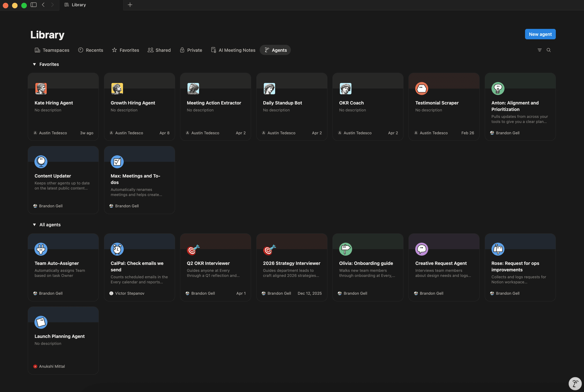The image size is (584, 392).
Task: Click the Meeting Action Extractor statue icon
Action: 193,89
